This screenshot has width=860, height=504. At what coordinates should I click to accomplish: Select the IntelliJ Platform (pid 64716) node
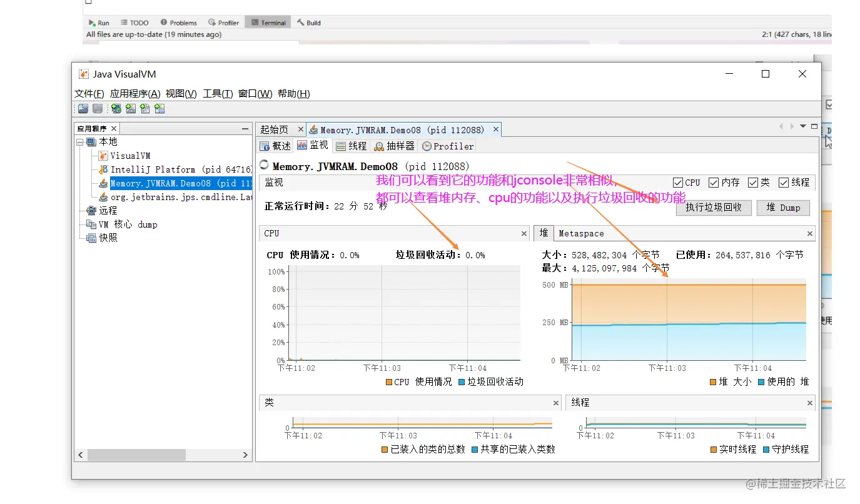coord(181,169)
